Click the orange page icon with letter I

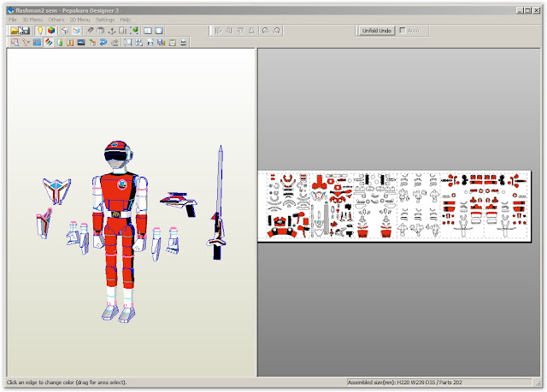[70, 43]
